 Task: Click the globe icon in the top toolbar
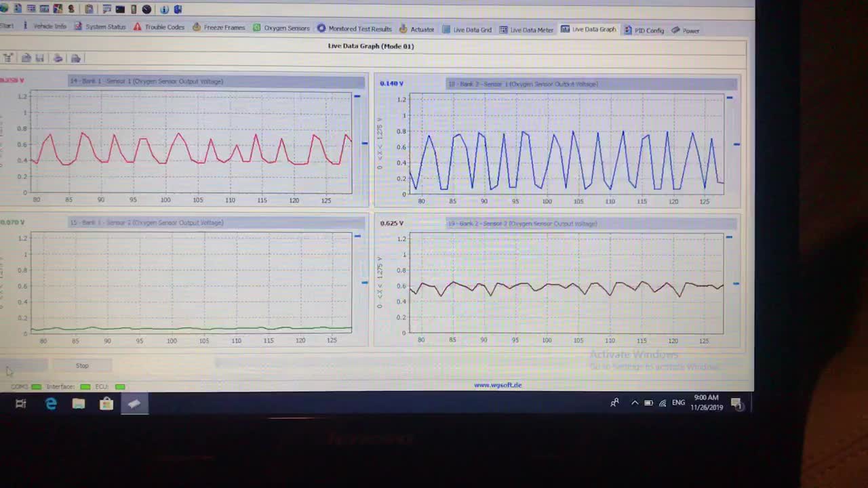[3, 8]
